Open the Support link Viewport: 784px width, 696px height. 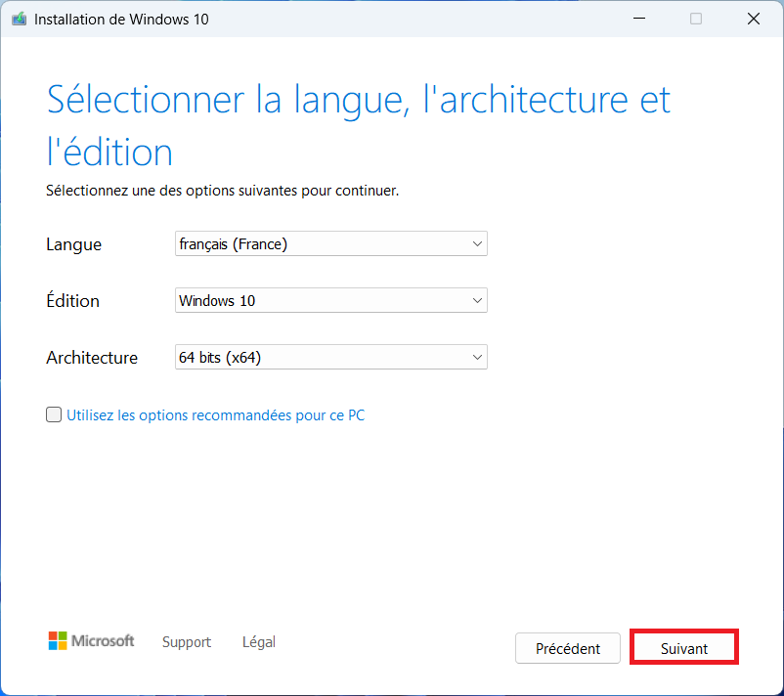click(187, 642)
